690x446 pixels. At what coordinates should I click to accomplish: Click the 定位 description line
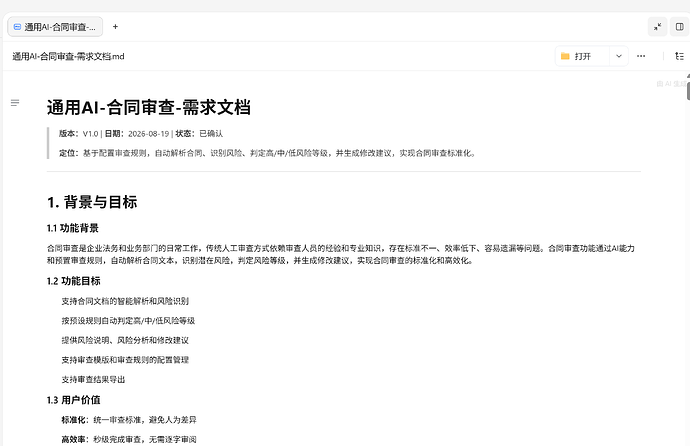(x=267, y=153)
